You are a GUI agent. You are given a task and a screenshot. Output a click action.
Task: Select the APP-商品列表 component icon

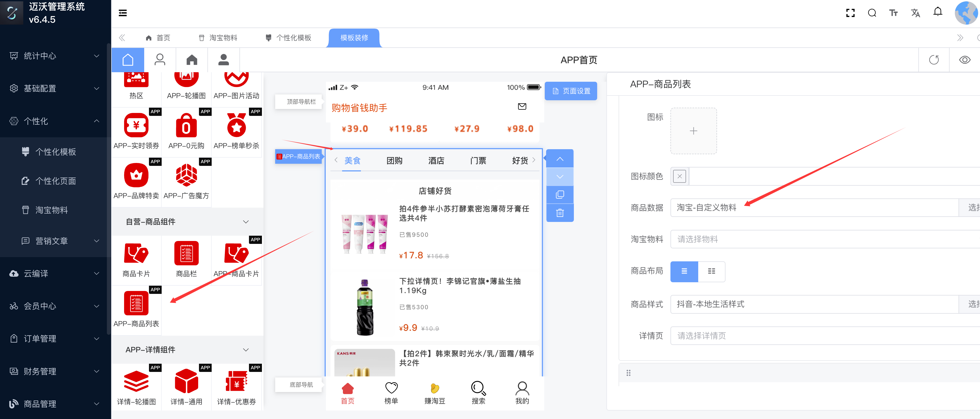pos(136,304)
